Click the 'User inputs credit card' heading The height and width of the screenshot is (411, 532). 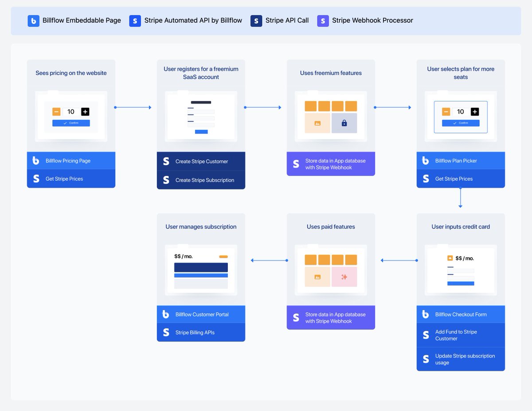[461, 227]
